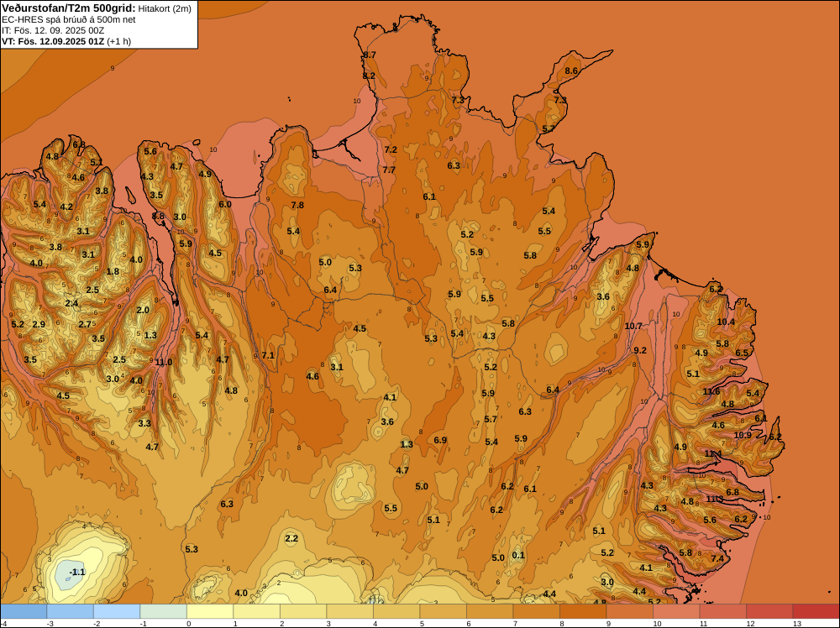Click the legend tick label '12'
This screenshot has height=628, width=840.
(x=750, y=623)
